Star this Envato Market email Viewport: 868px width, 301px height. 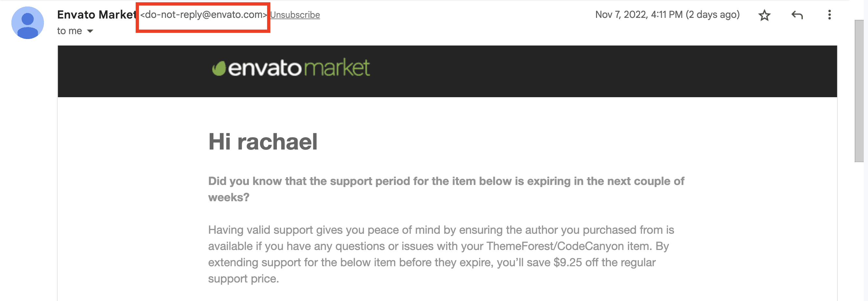tap(764, 15)
